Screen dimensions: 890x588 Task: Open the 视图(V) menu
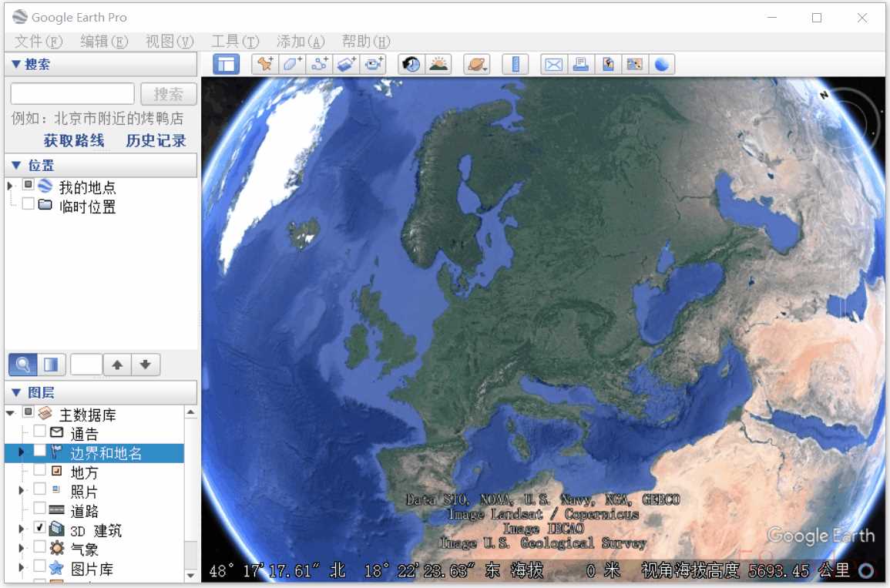(170, 42)
